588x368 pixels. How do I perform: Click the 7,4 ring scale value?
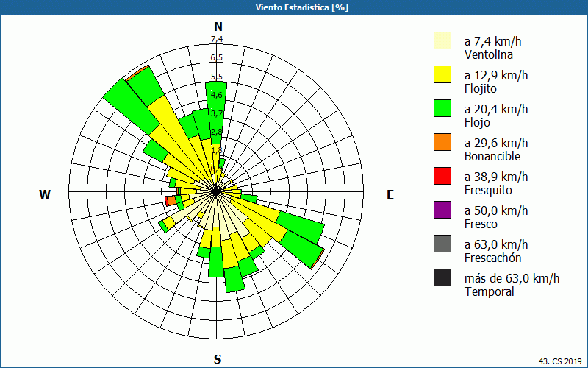[217, 39]
